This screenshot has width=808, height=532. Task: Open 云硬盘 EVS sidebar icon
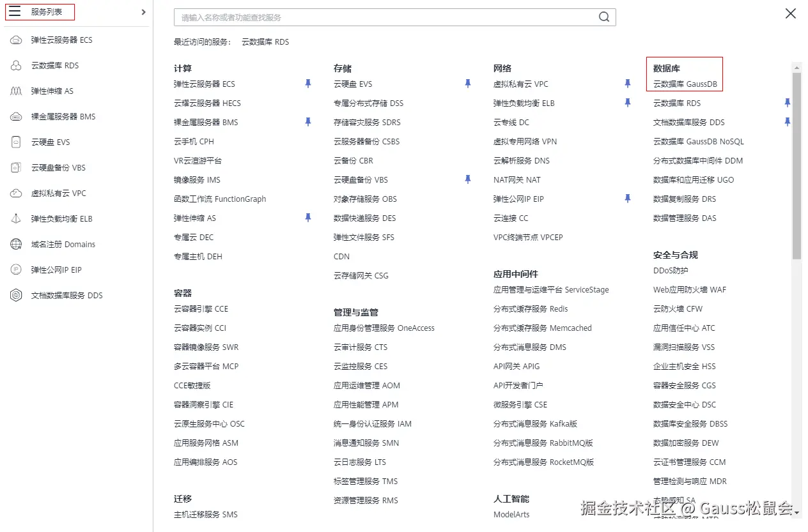coord(17,142)
